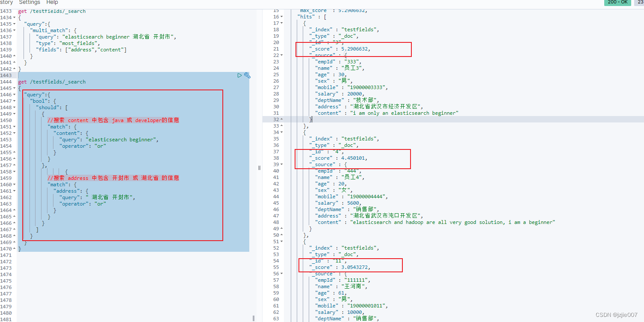The width and height of the screenshot is (644, 322).
Task: Click "operator": "or" on line 1463
Action: pos(83,204)
